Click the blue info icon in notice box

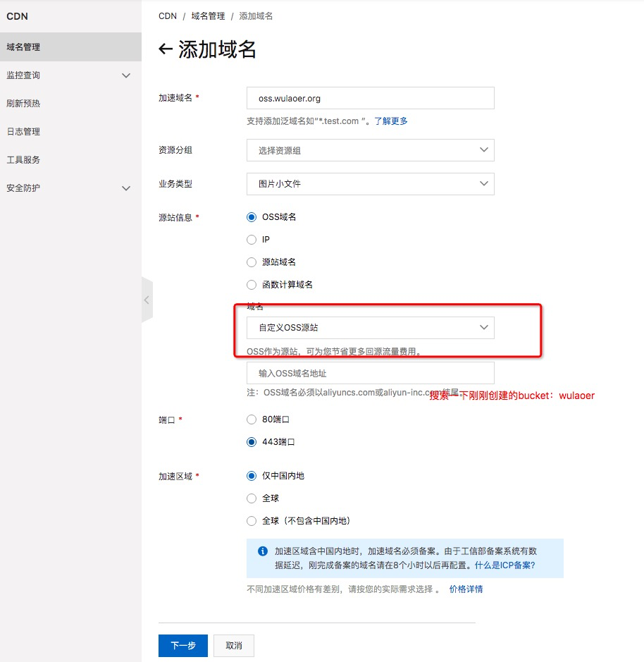coord(262,551)
